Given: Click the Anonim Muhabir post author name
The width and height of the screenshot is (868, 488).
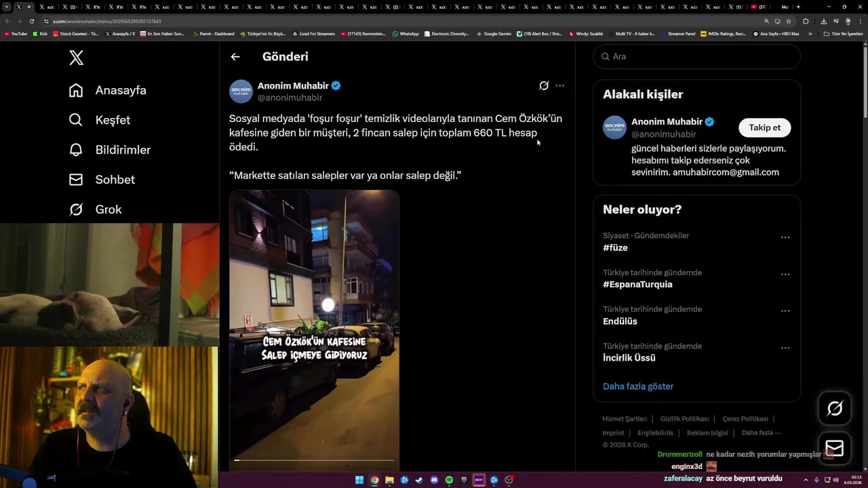Looking at the screenshot, I should tap(293, 86).
